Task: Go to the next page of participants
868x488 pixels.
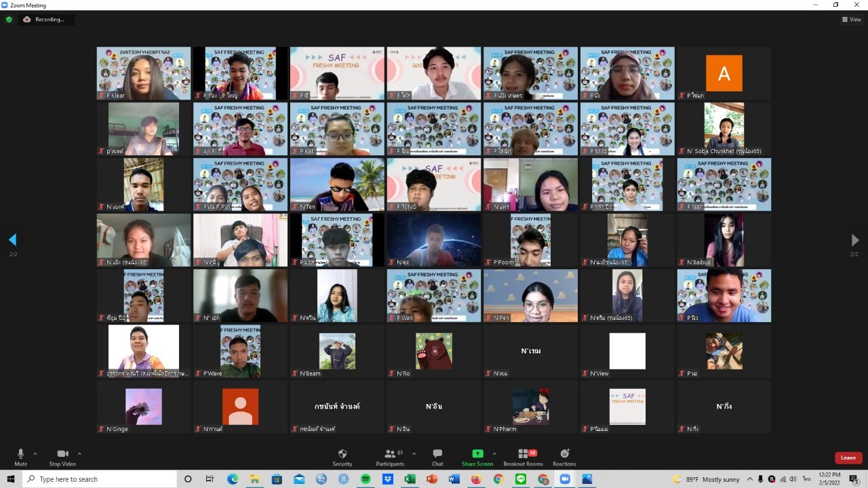Action: [x=854, y=240]
